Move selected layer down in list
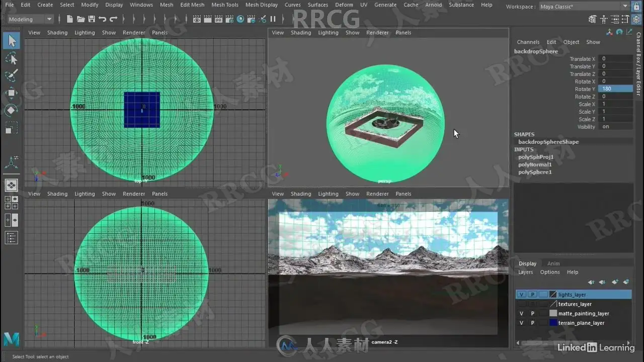 [603, 282]
